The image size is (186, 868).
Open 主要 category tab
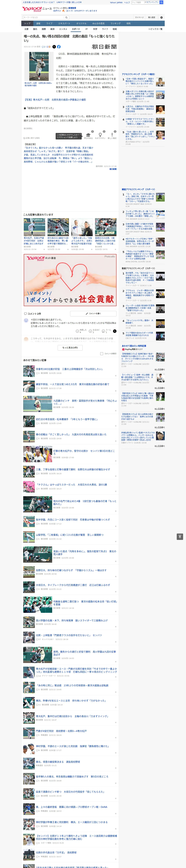[x=26, y=29]
